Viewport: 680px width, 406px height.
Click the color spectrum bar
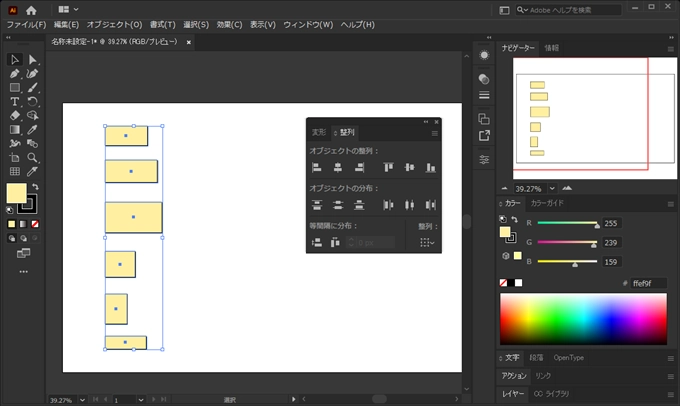pyautogui.click(x=583, y=319)
